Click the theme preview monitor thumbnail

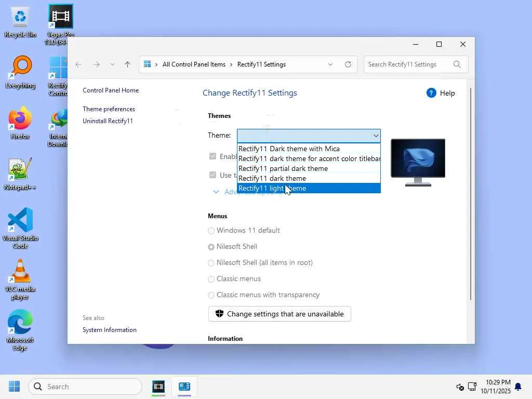tap(418, 163)
